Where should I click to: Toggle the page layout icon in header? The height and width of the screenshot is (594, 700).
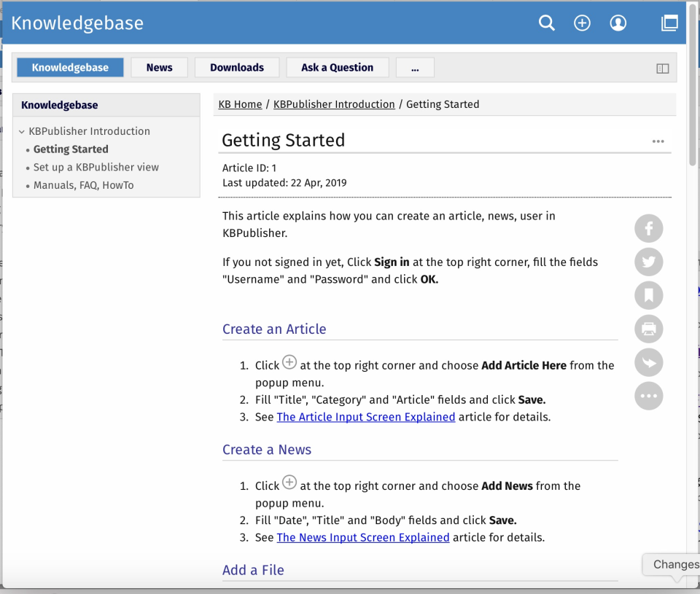(669, 23)
